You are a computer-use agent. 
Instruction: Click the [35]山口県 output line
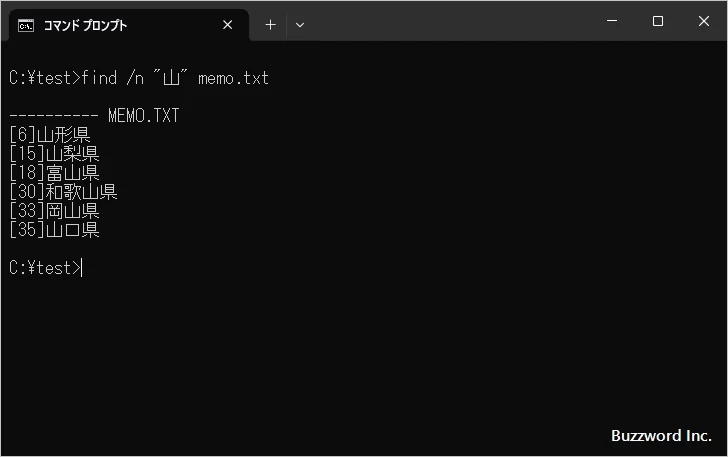(x=54, y=230)
